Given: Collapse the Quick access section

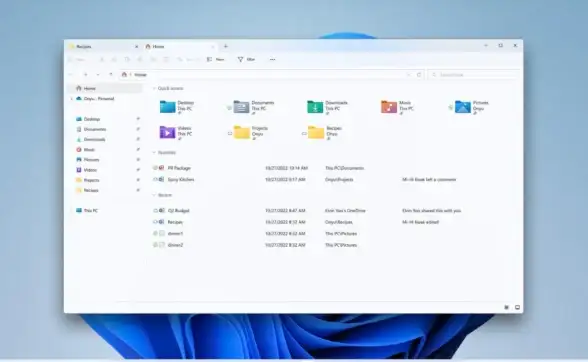Looking at the screenshot, I should 154,89.
